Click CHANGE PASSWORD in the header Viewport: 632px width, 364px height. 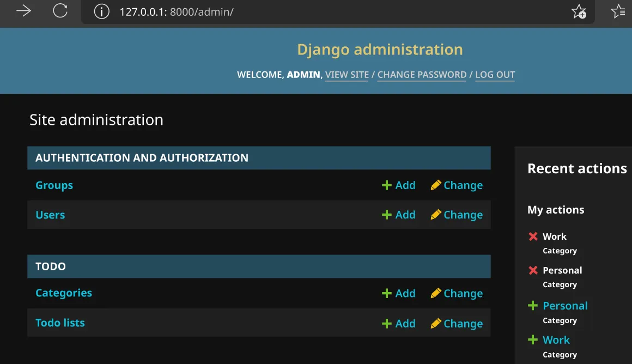click(422, 75)
